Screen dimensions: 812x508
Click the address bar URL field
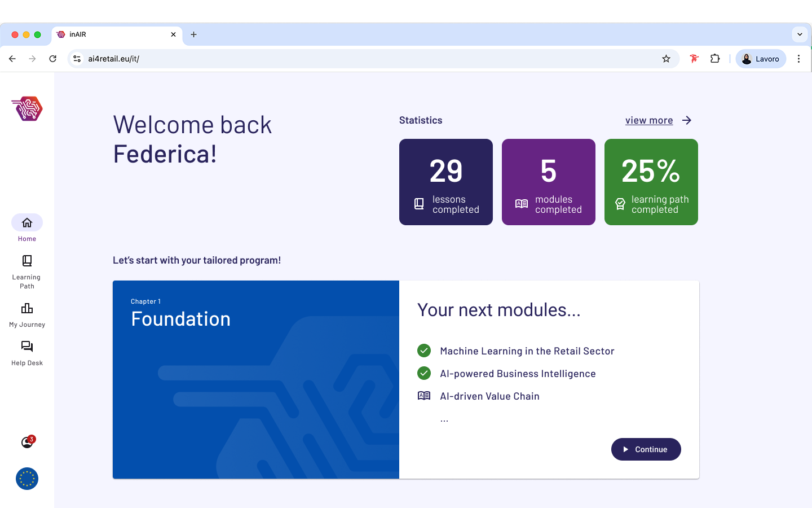372,59
